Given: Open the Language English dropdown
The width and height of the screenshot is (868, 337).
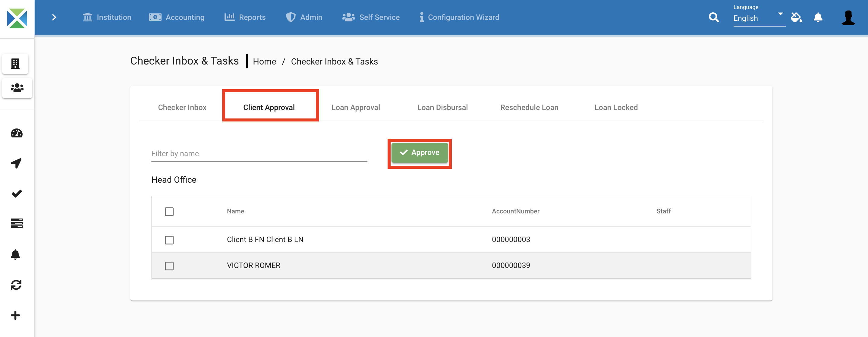Looking at the screenshot, I should (x=759, y=18).
